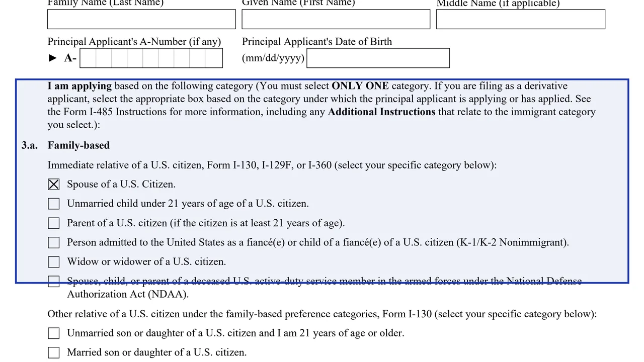The image size is (644, 362).
Task: Tick the K-1/K-2 Nonimmigrant fiancé(e) checkbox
Action: 54,242
